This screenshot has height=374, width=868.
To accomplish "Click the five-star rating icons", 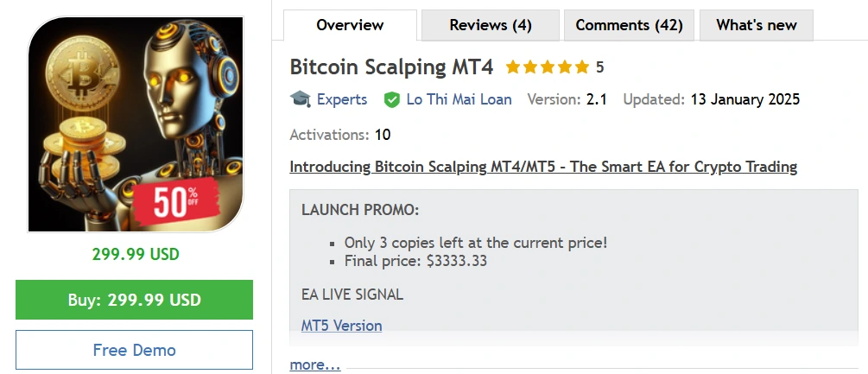I will (547, 67).
